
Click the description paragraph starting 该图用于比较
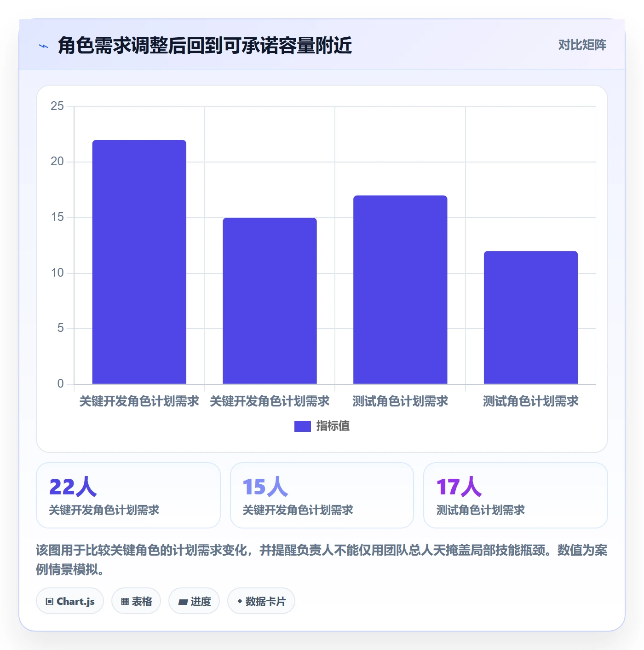(322, 560)
